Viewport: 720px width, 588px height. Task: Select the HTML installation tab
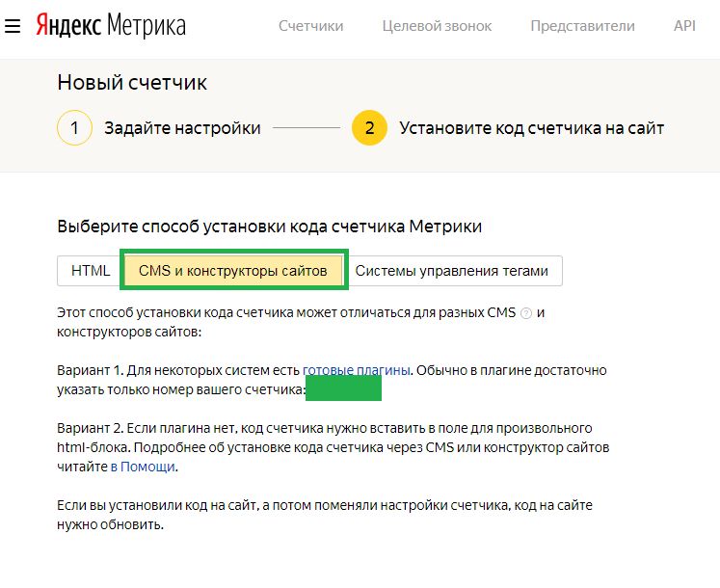point(91,271)
